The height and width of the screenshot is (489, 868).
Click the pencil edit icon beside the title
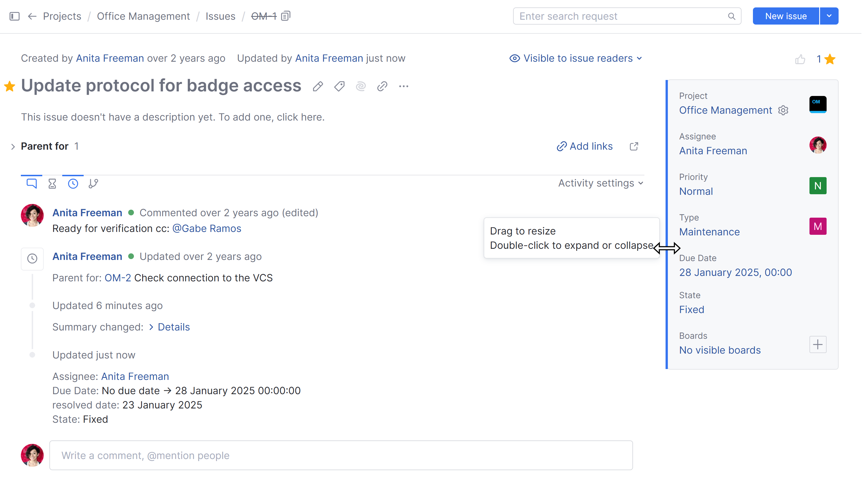point(318,87)
